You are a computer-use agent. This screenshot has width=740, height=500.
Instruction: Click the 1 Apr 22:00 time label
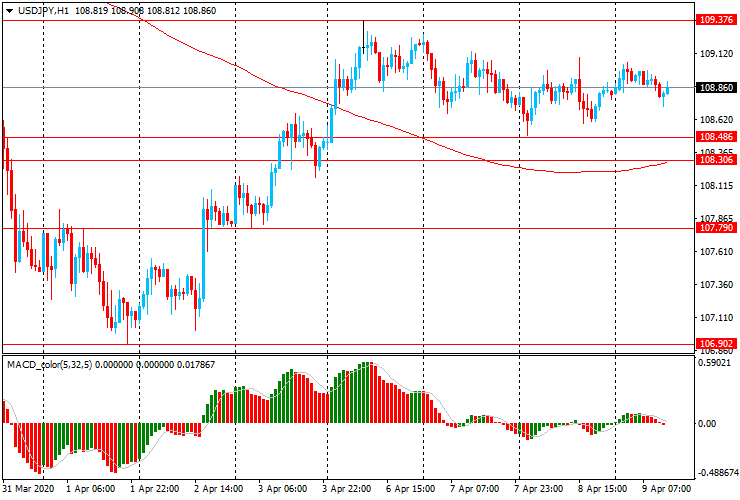point(154,489)
